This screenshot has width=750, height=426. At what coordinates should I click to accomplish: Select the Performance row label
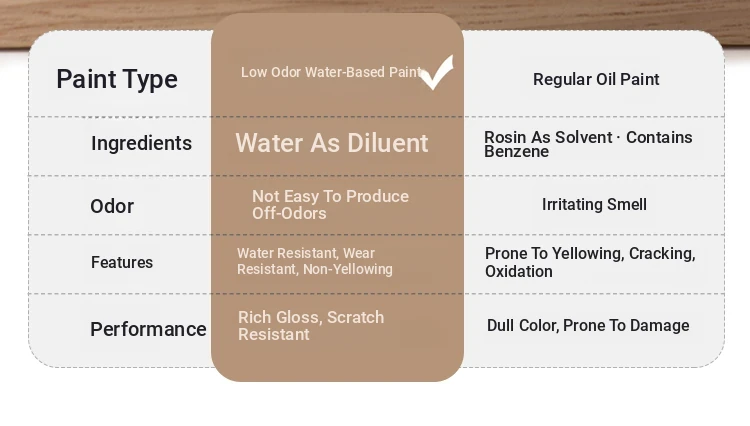[148, 329]
